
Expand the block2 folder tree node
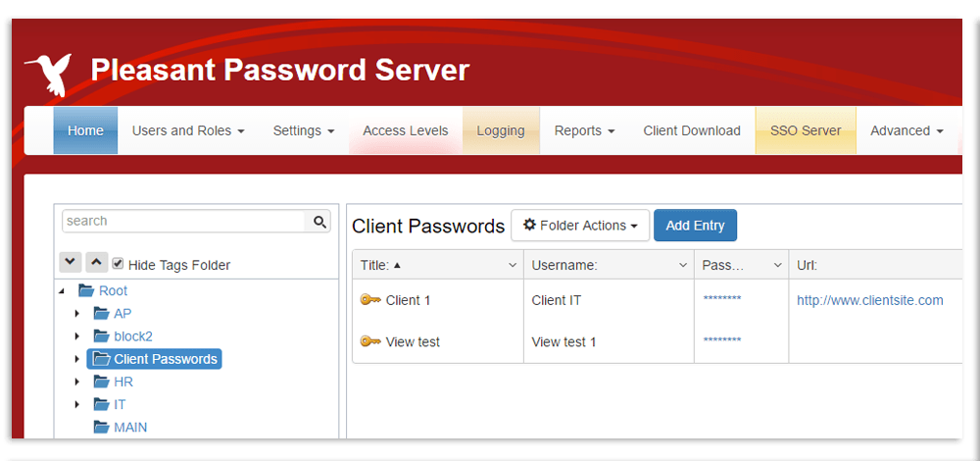click(77, 336)
